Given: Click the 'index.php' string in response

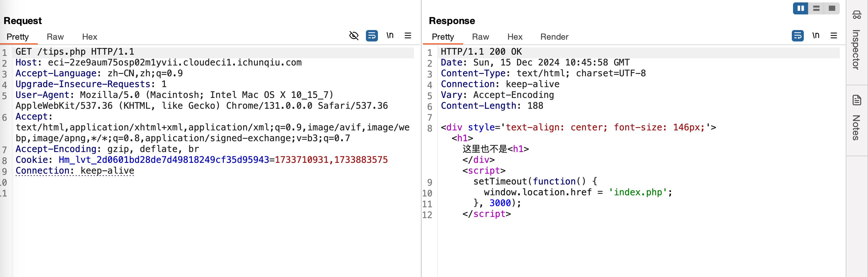Looking at the screenshot, I should pyautogui.click(x=638, y=192).
